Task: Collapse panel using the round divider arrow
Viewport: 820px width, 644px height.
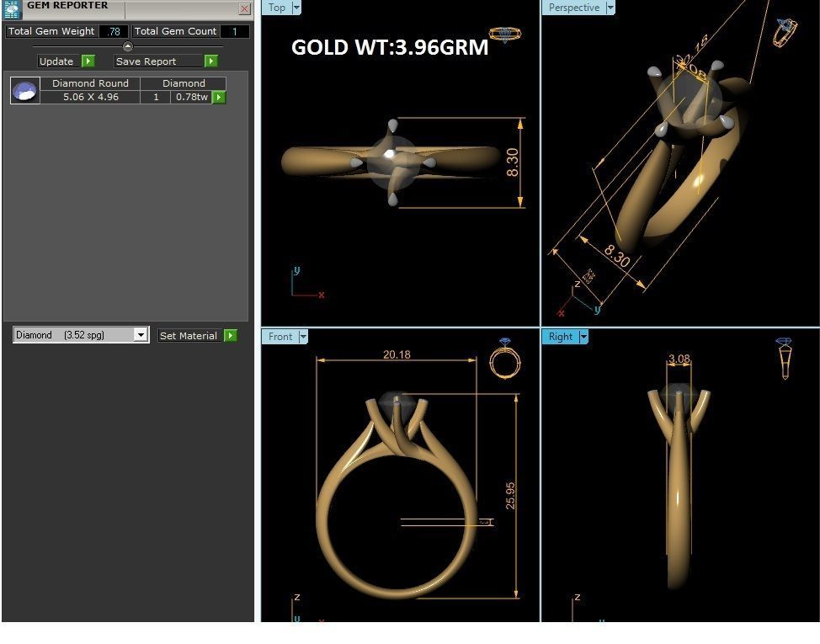Action: [128, 46]
